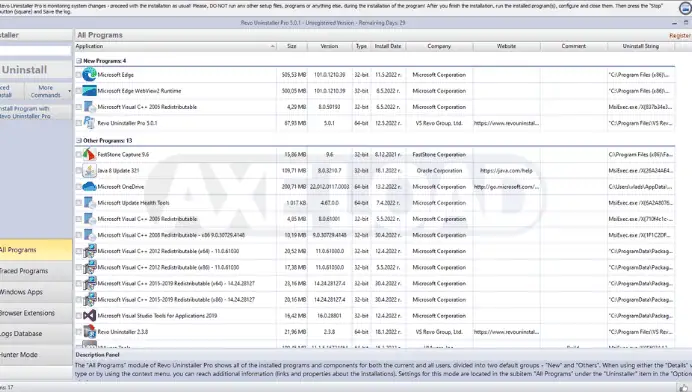692x392 pixels.
Task: Enable the FastStone Capture 9.6 checkbox
Action: (x=79, y=155)
